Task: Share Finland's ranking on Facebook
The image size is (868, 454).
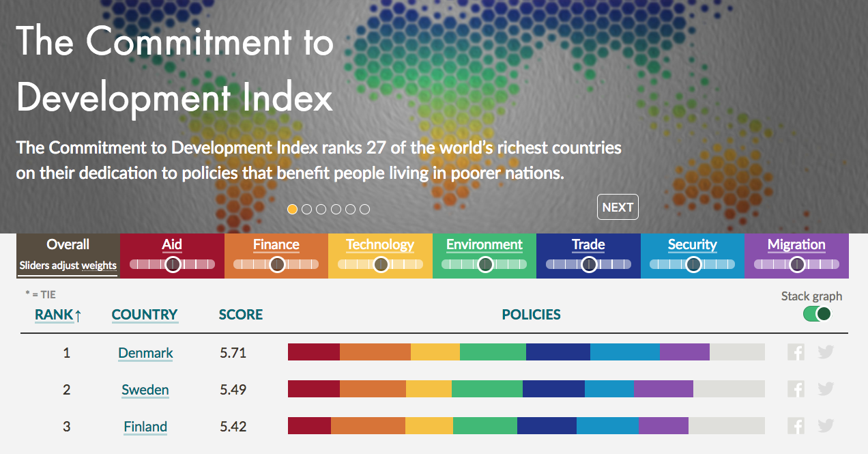Action: click(x=796, y=425)
